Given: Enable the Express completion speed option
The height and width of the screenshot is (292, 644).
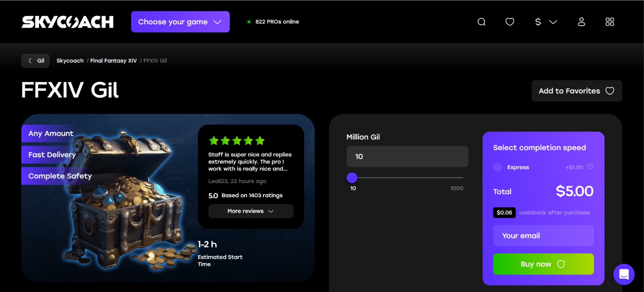Looking at the screenshot, I should 498,167.
